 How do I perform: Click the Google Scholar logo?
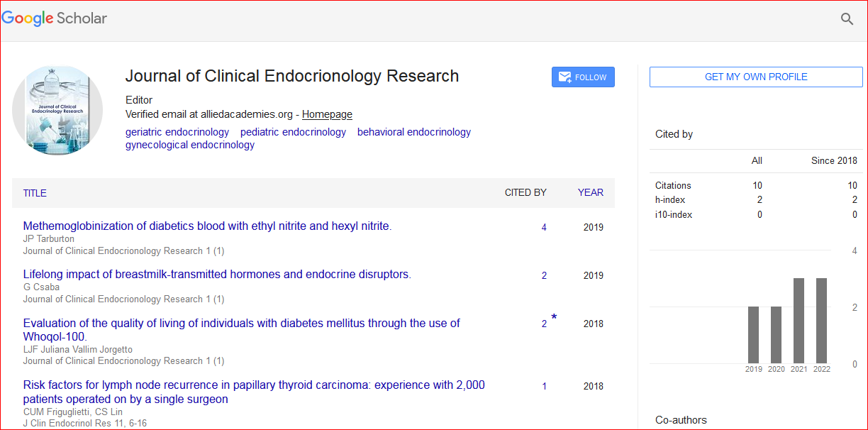click(x=55, y=18)
